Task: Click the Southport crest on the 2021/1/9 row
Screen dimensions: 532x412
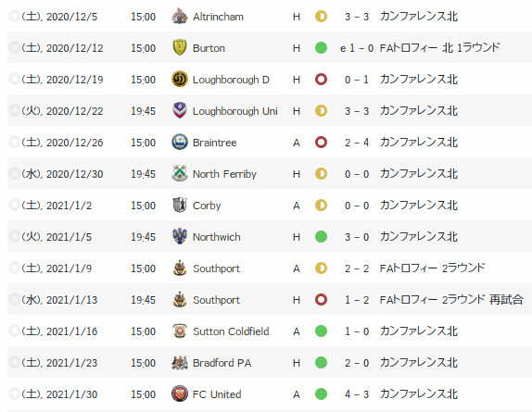Action: click(180, 268)
